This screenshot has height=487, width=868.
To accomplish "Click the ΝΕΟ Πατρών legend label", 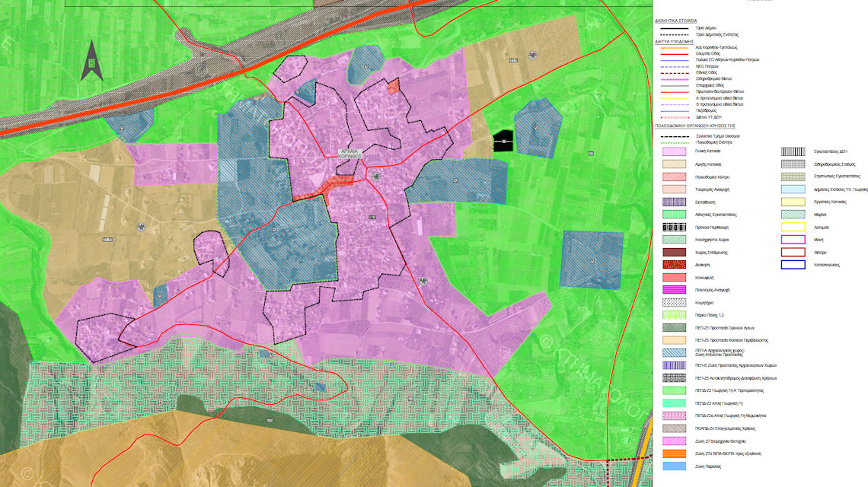I will point(707,66).
